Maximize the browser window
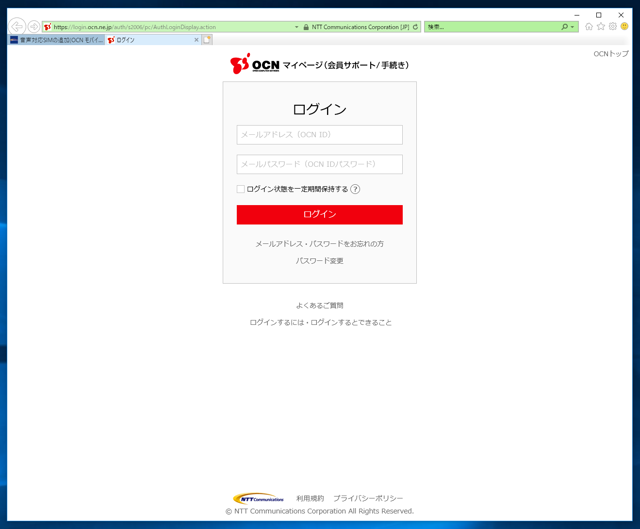 click(x=599, y=15)
